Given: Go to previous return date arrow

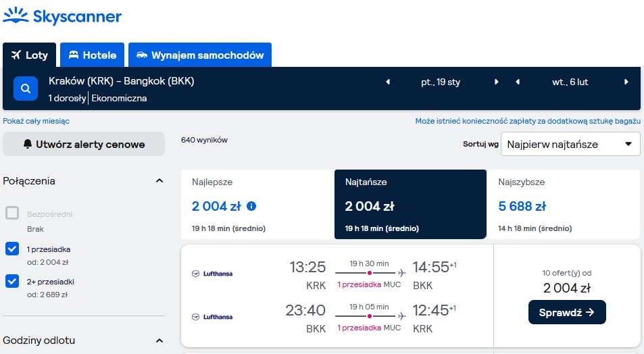Looking at the screenshot, I should [518, 82].
